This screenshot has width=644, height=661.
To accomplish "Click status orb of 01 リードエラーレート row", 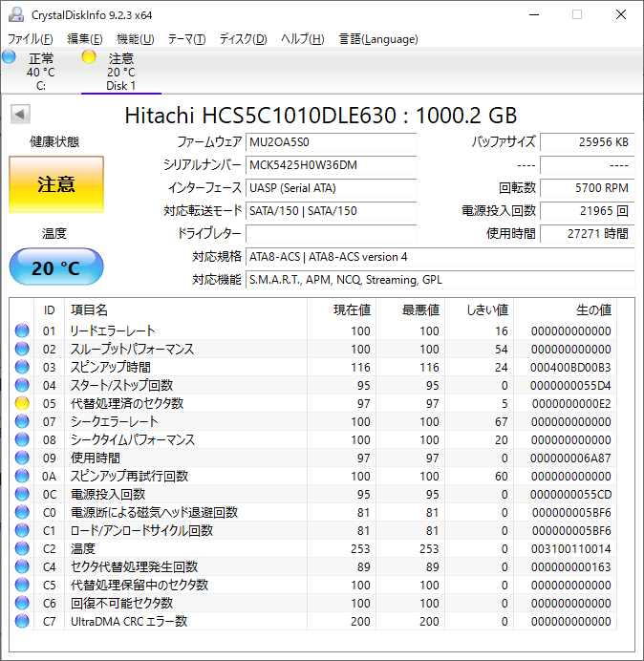I will click(22, 330).
